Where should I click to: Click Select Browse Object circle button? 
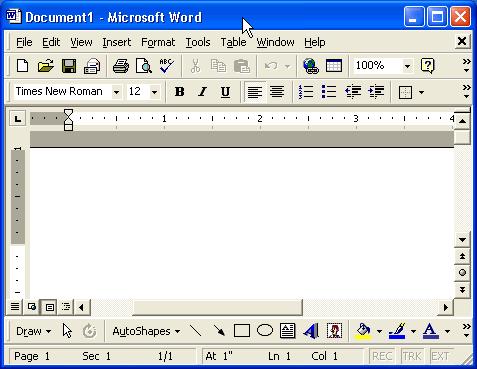[462, 273]
